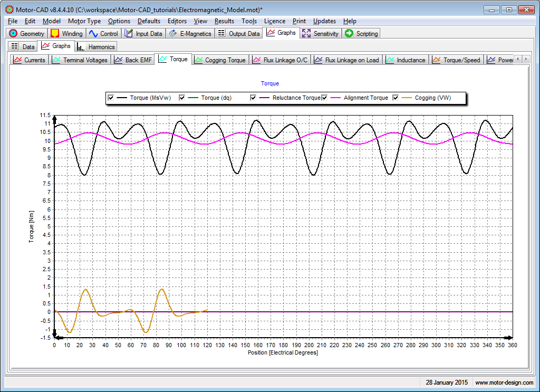Click the Scripting green arrow icon

[349, 33]
